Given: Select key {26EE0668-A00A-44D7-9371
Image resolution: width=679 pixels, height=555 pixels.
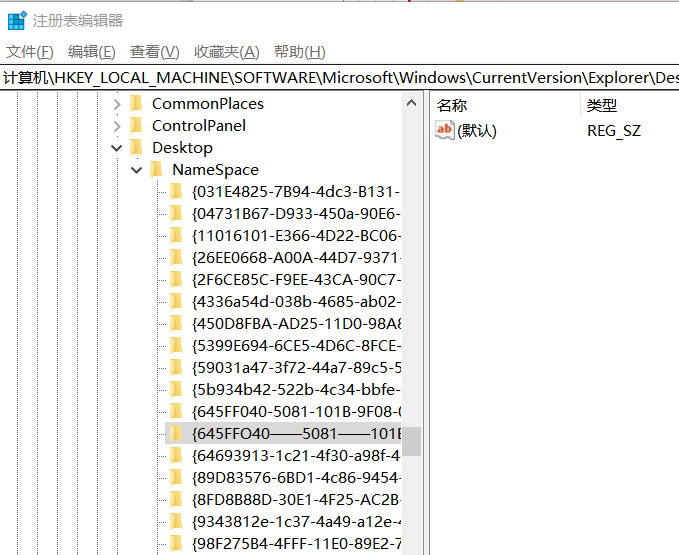Looking at the screenshot, I should click(296, 258).
